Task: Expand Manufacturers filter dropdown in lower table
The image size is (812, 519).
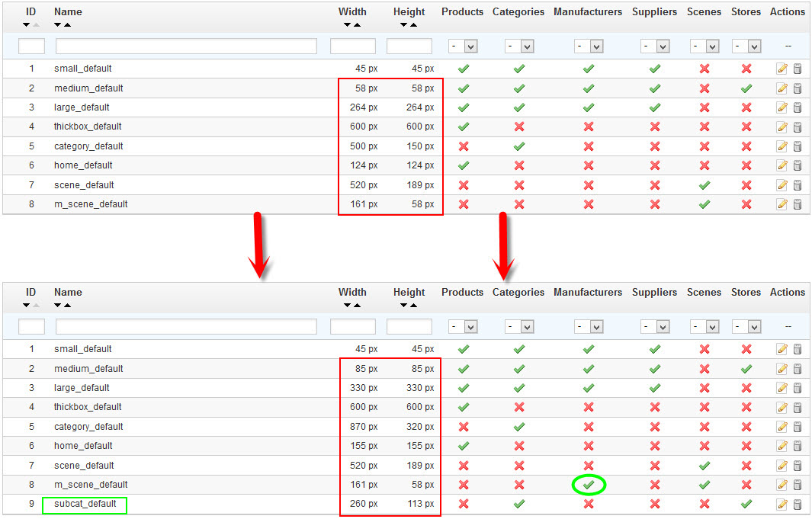Action: (x=588, y=327)
